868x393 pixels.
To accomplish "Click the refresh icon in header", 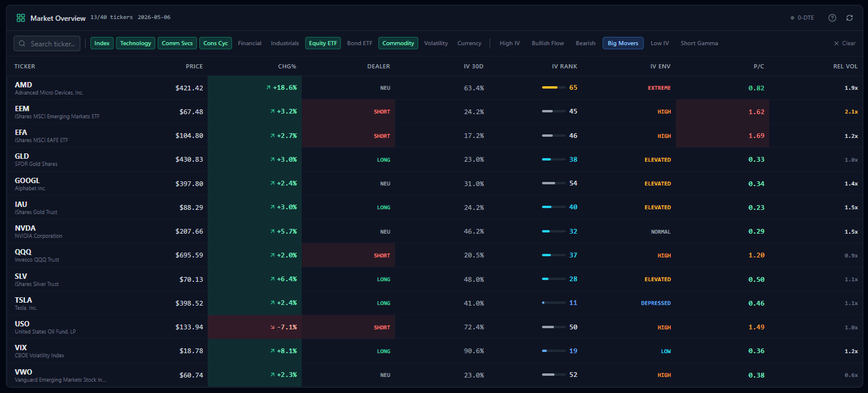I will (x=850, y=18).
